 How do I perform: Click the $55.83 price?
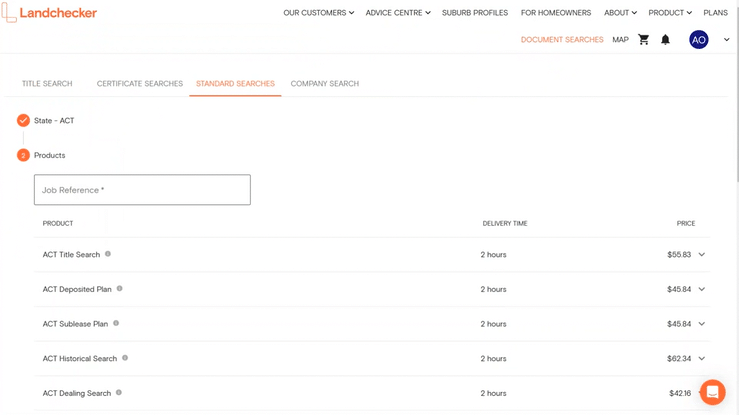pyautogui.click(x=679, y=254)
